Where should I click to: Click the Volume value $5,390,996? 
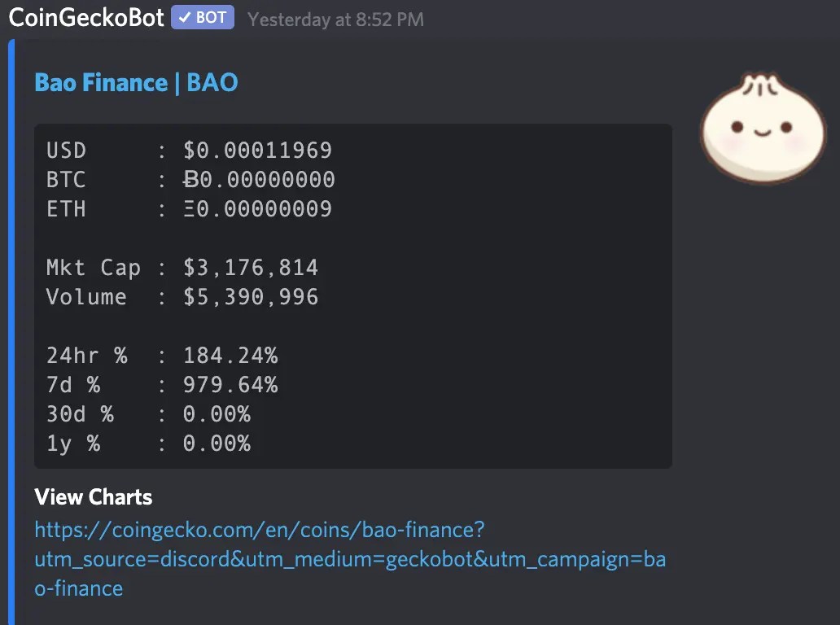250,296
